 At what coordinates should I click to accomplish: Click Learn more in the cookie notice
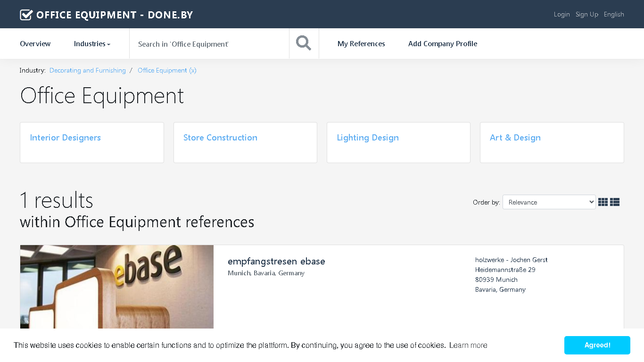pos(468,345)
